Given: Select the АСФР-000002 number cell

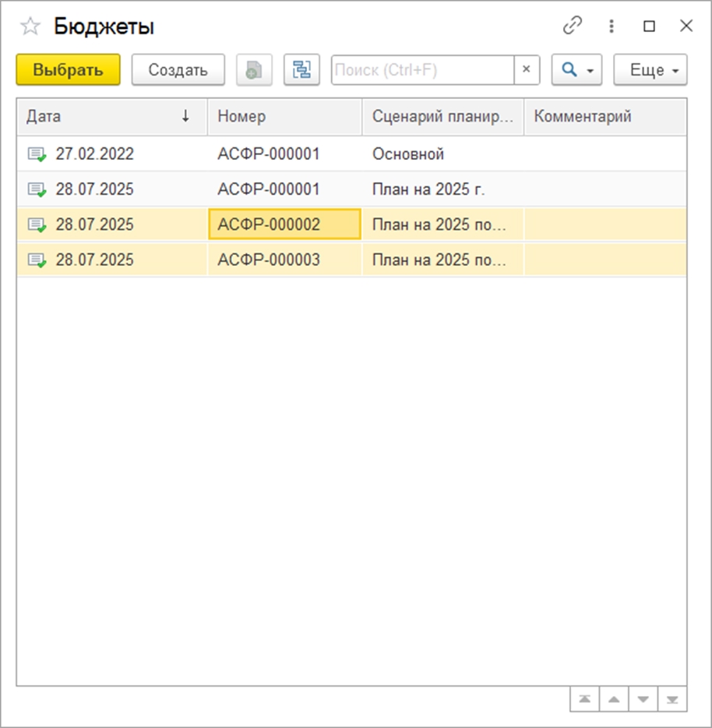Looking at the screenshot, I should (284, 225).
